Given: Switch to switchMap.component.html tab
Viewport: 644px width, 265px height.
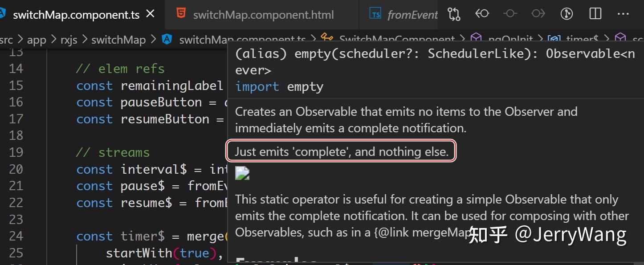Looking at the screenshot, I should [263, 15].
